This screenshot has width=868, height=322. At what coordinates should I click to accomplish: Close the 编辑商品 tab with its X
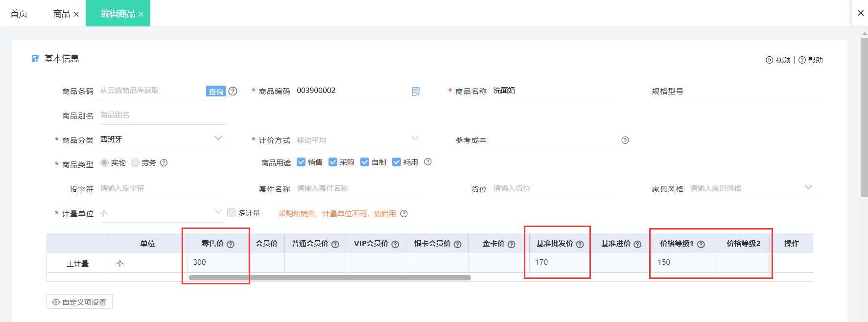click(x=141, y=14)
